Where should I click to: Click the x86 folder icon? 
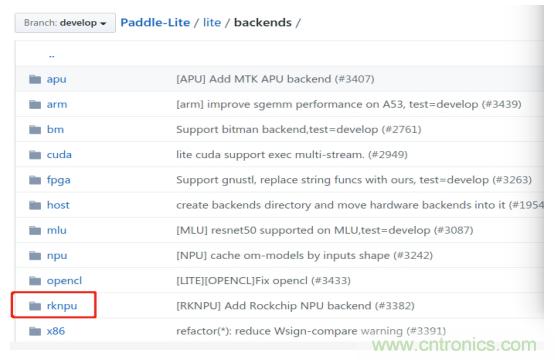coord(35,331)
